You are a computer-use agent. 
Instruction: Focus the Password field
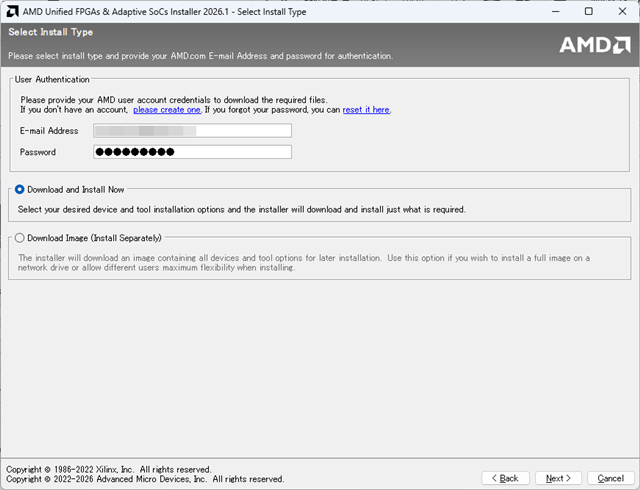[x=192, y=152]
